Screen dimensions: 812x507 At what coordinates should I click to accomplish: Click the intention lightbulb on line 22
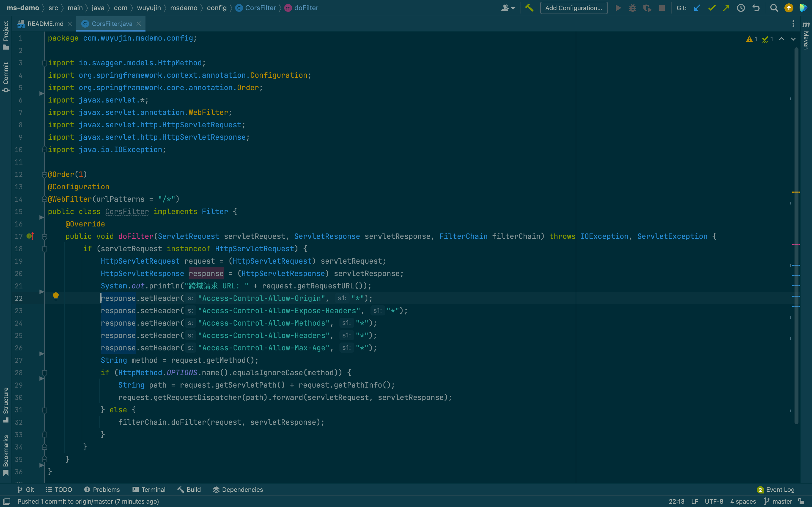(x=56, y=296)
